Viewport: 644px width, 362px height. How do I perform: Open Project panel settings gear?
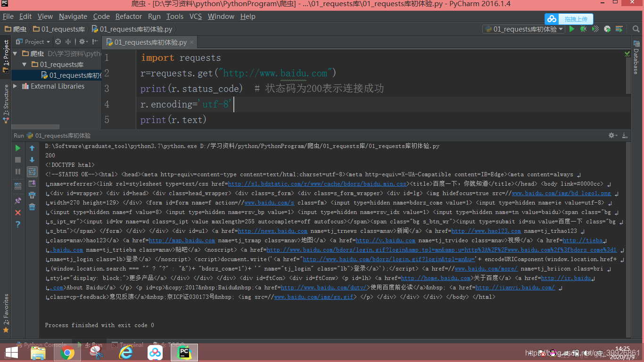83,41
